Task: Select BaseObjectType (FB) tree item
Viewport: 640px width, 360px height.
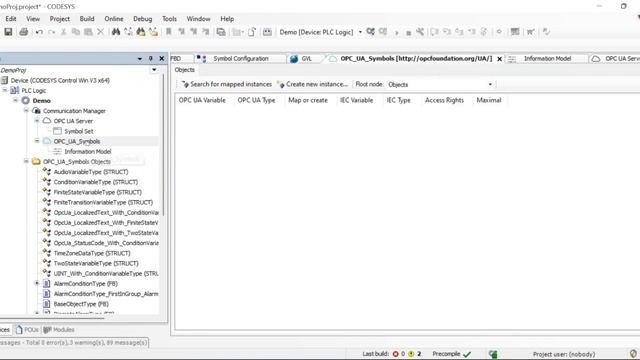Action: (81, 304)
